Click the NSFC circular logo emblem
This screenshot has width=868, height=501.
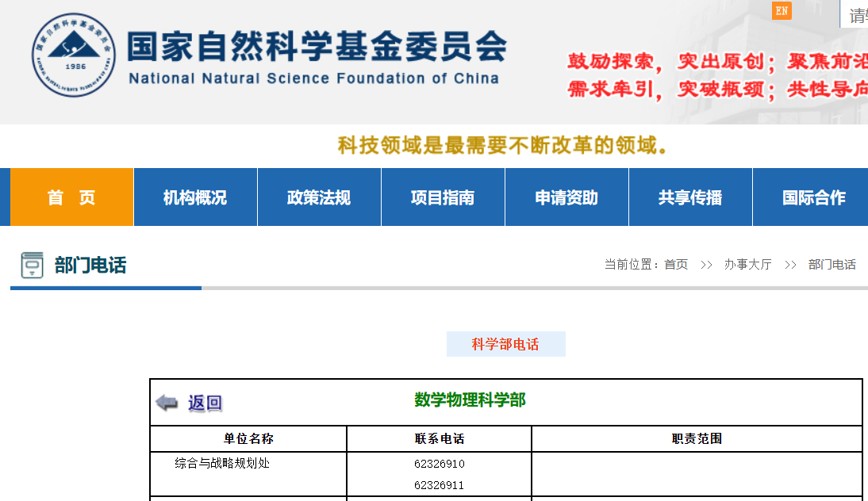click(74, 55)
